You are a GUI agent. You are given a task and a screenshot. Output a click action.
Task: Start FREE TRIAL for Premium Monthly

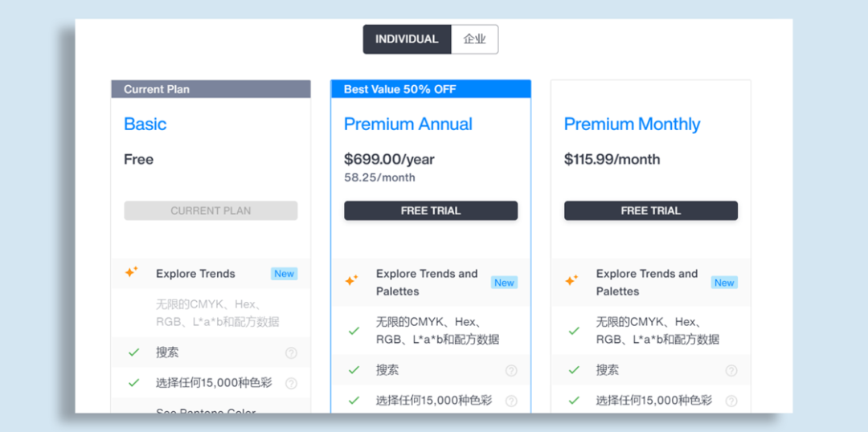651,210
